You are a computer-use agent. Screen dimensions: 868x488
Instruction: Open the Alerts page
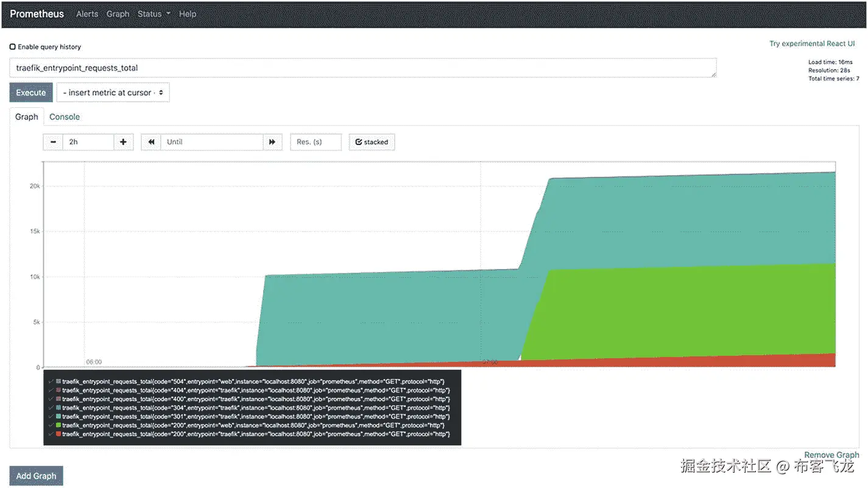coord(87,14)
